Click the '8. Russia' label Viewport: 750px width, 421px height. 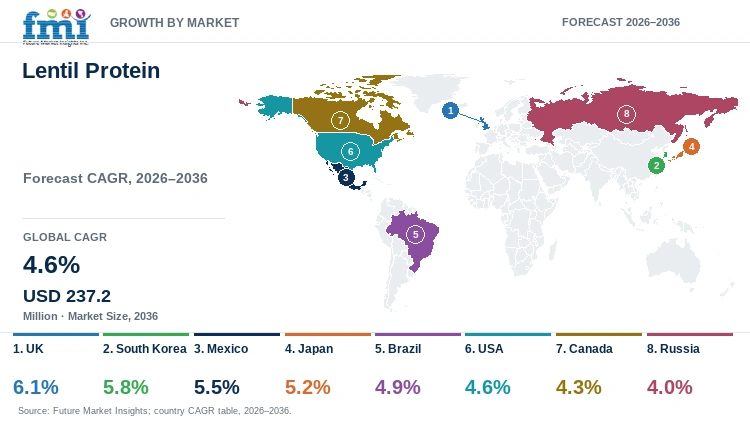pyautogui.click(x=673, y=349)
